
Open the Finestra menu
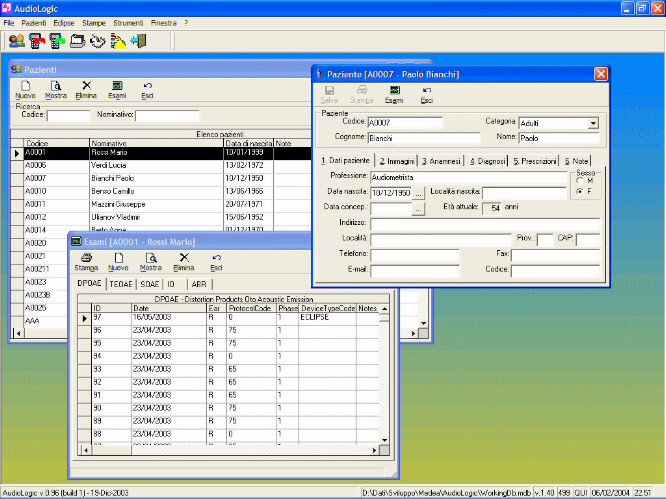(164, 23)
